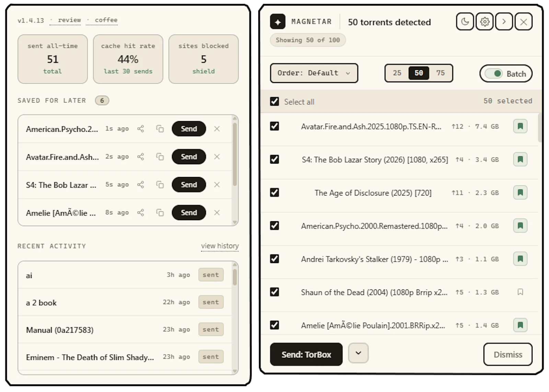The width and height of the screenshot is (549, 392).
Task: Uncheck Avatar.Fire.and.Ash torrent checkbox
Action: point(274,126)
